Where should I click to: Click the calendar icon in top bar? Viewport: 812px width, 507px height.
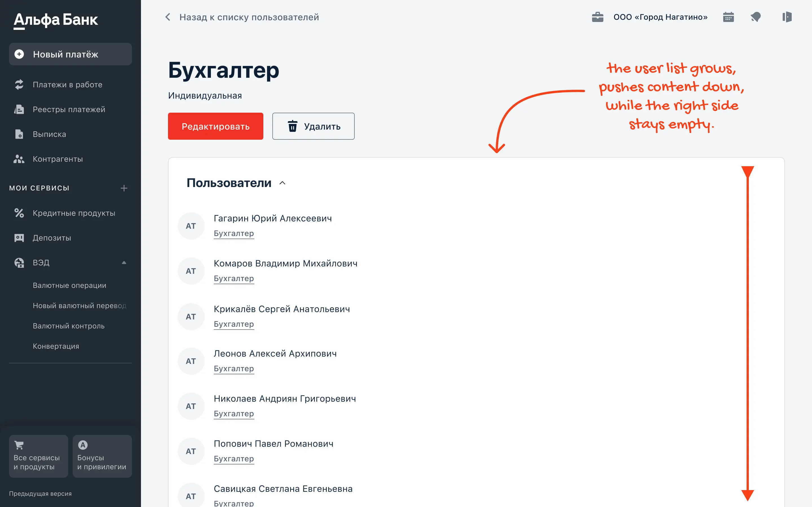[x=728, y=17]
